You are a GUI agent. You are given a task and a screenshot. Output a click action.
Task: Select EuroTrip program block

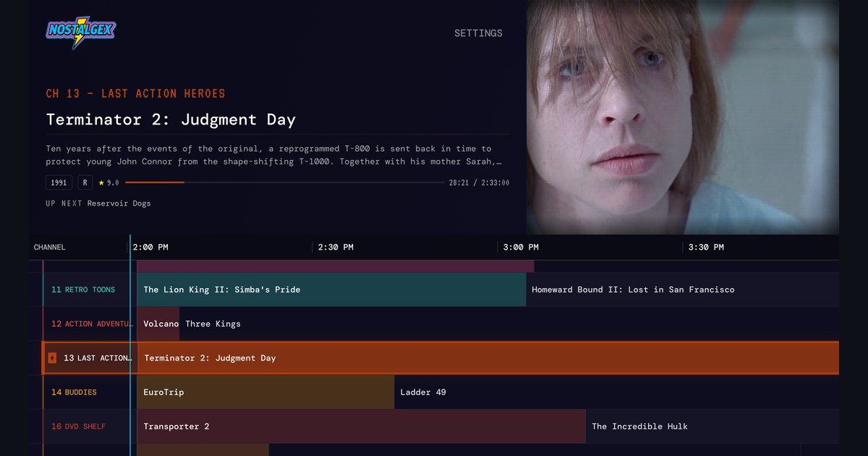[x=265, y=392]
